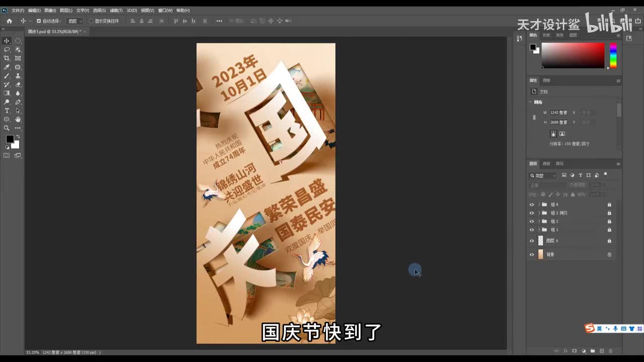This screenshot has height=362, width=644.
Task: Select the Lasso tool
Action: pyautogui.click(x=7, y=49)
